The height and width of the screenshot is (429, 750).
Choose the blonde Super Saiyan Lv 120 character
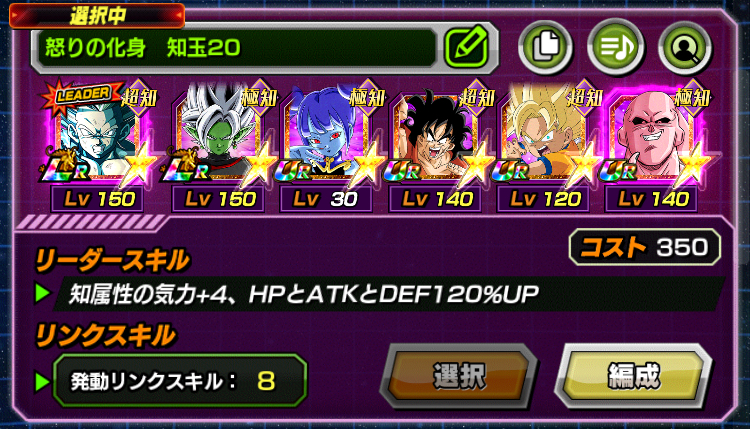tap(544, 135)
